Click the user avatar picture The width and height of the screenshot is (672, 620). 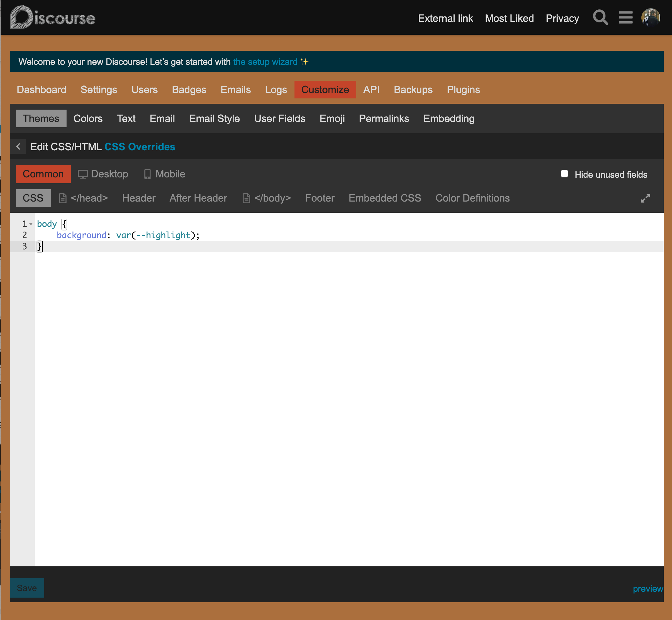point(651,17)
